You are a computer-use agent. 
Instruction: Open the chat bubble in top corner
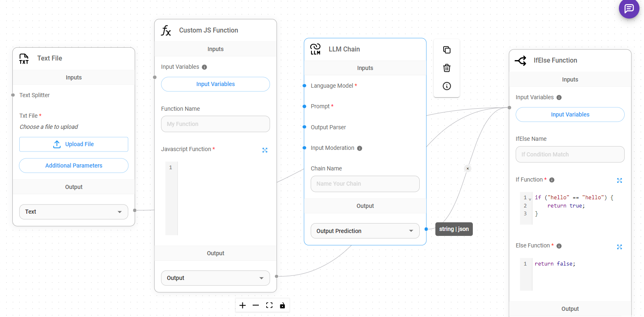tap(629, 8)
